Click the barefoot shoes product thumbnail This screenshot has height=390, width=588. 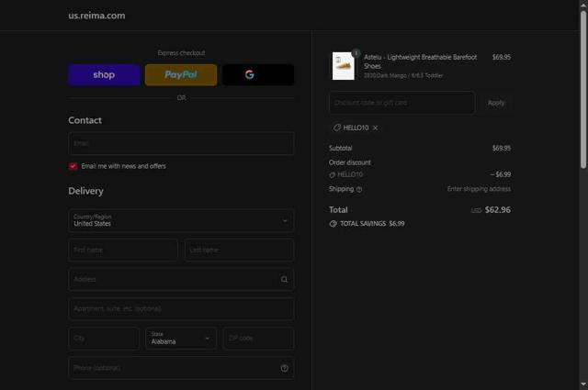click(343, 66)
